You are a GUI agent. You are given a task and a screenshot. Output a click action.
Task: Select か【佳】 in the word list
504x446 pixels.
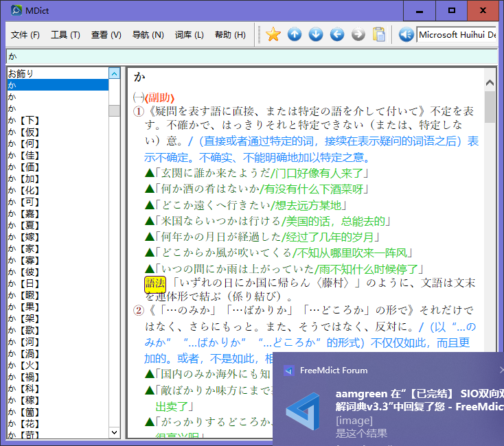pyautogui.click(x=58, y=155)
